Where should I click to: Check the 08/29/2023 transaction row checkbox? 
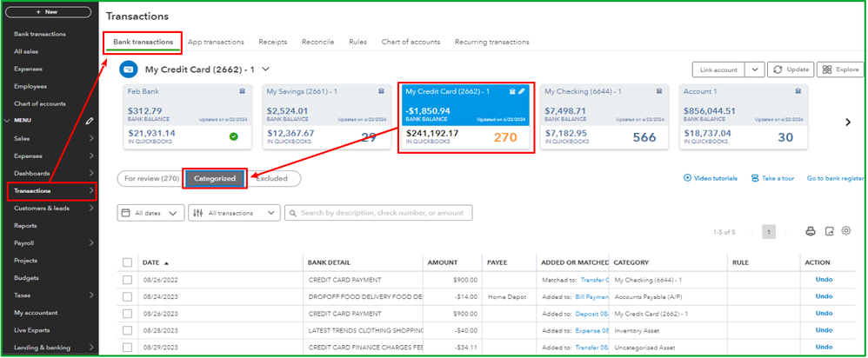coord(127,348)
